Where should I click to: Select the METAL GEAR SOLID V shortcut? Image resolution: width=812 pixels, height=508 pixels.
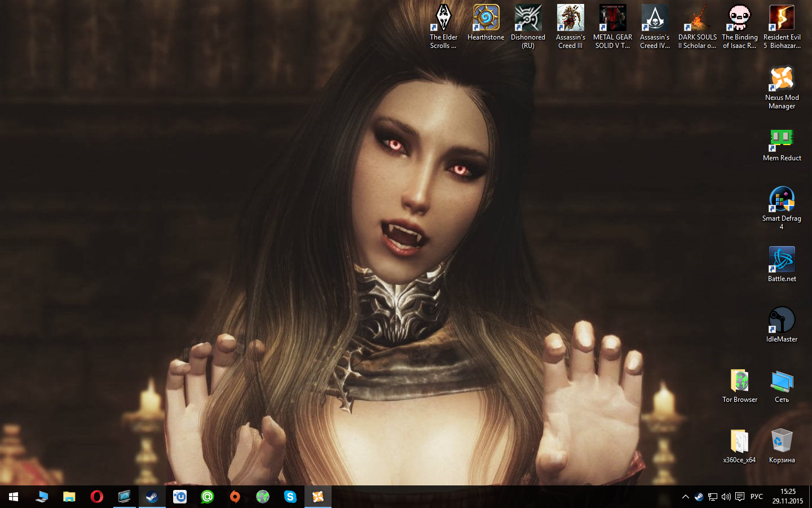point(612,27)
